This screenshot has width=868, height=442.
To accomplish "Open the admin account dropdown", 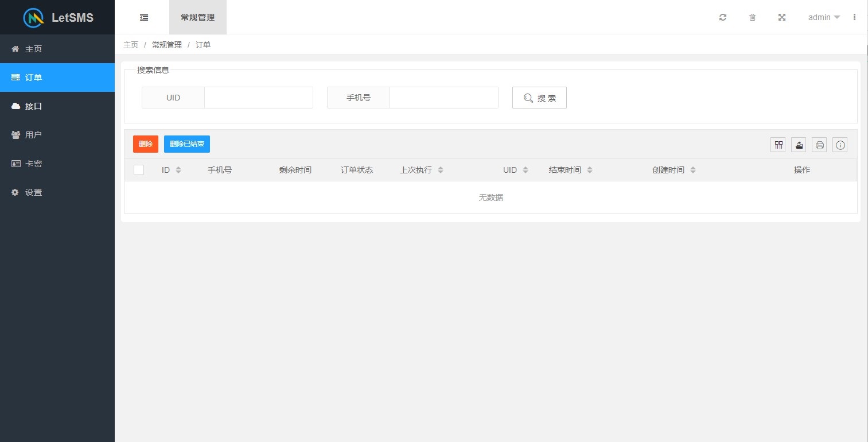I will pyautogui.click(x=823, y=17).
